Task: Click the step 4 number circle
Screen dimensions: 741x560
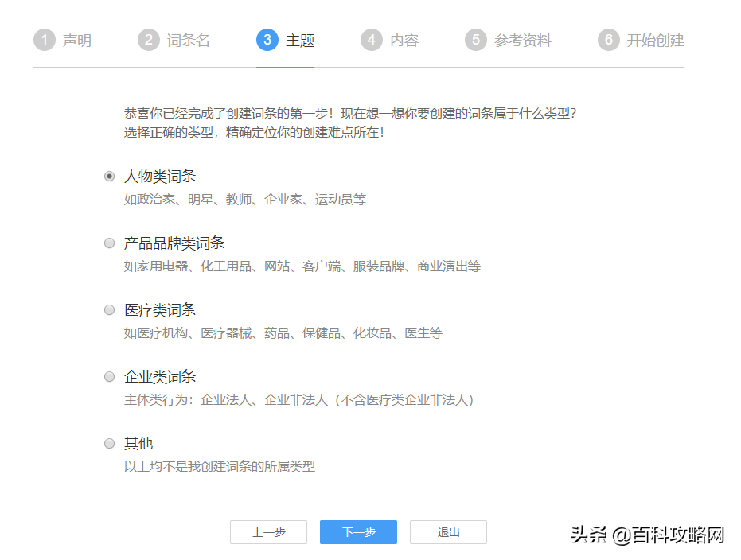Action: point(372,40)
